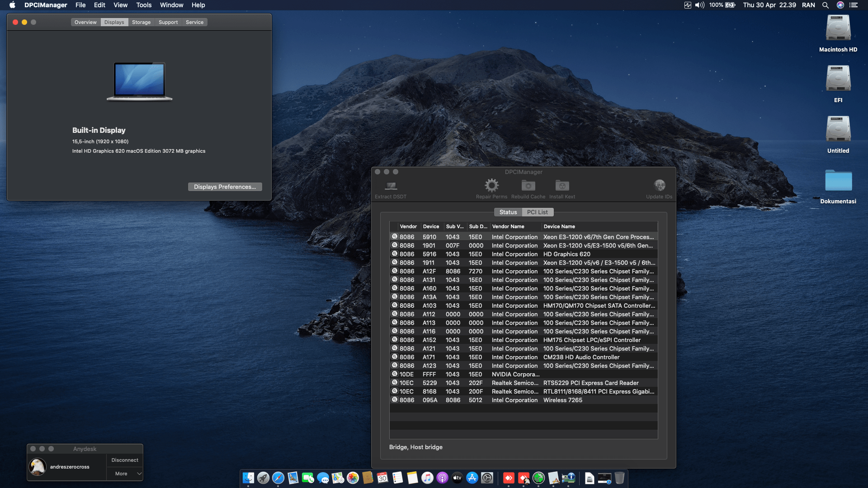Image resolution: width=868 pixels, height=488 pixels.
Task: Open the Window menu
Action: tap(171, 5)
